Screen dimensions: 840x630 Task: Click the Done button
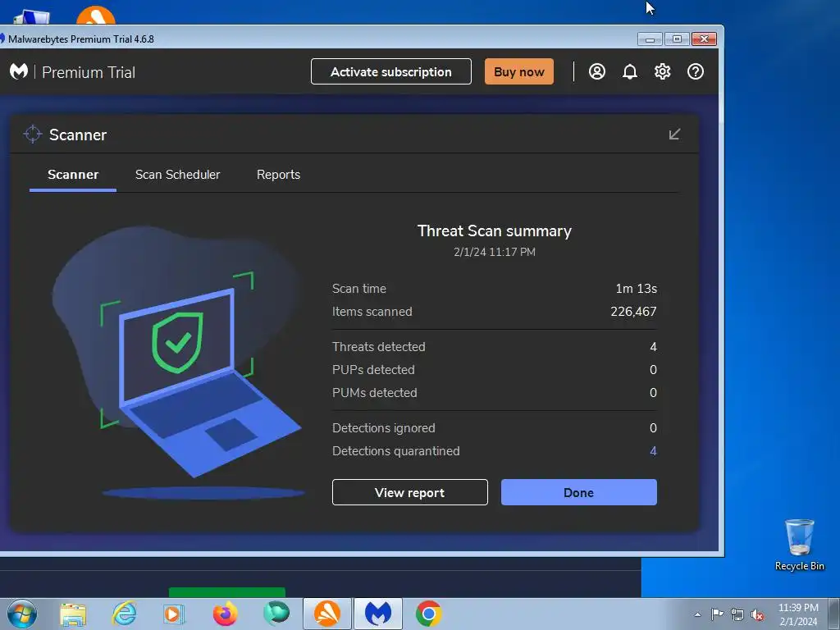click(578, 492)
